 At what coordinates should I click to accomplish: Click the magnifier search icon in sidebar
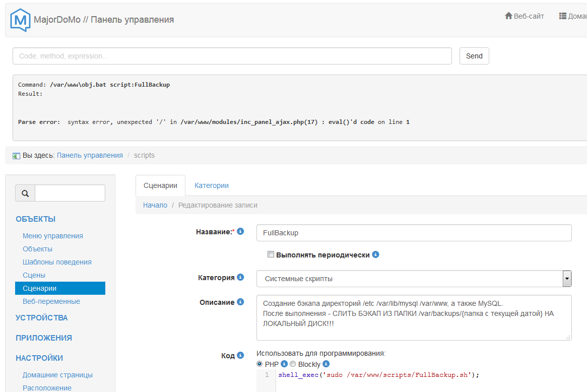click(25, 193)
